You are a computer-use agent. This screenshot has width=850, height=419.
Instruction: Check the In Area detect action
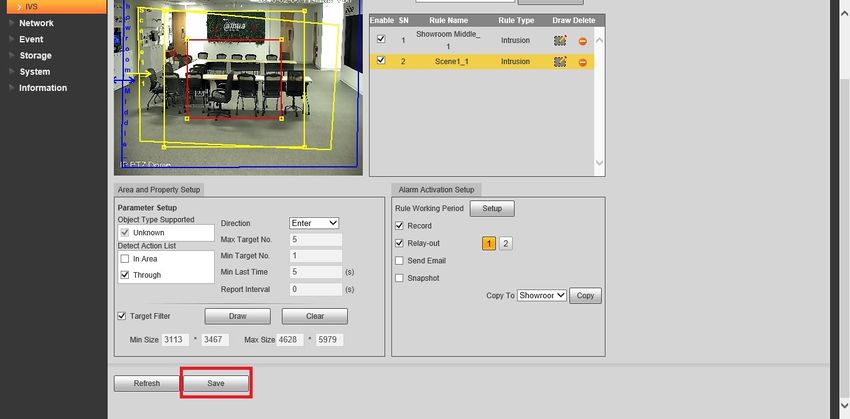point(125,259)
